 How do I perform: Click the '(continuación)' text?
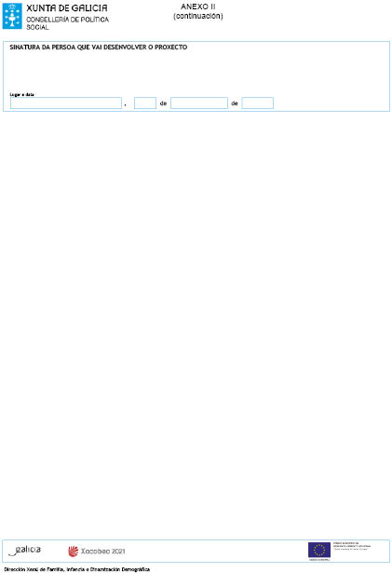(198, 16)
